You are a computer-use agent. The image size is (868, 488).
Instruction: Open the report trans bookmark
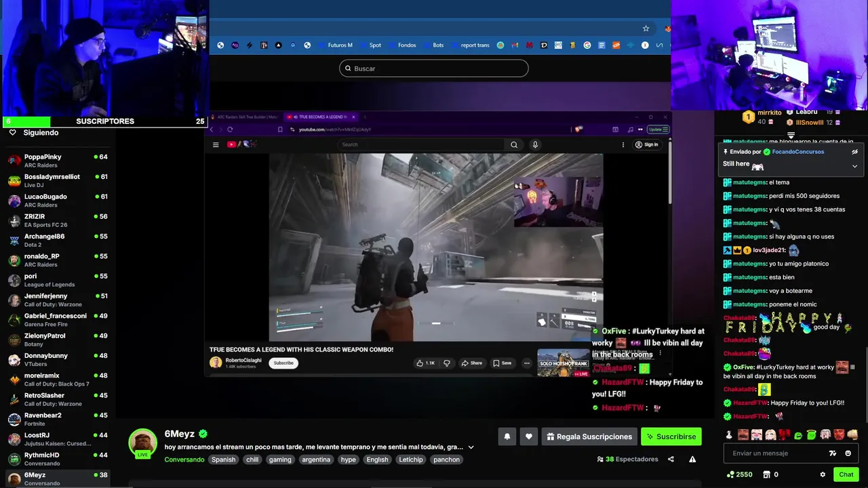tap(475, 45)
